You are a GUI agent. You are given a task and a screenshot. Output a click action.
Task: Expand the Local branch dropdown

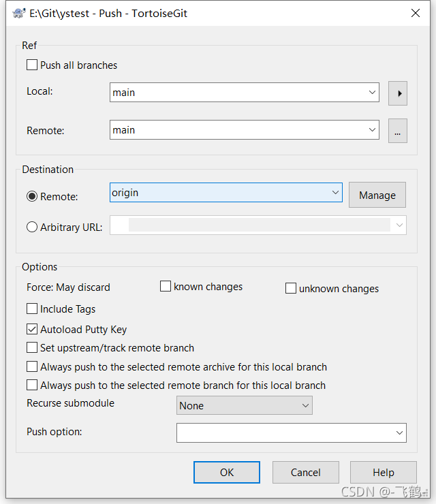tap(372, 93)
